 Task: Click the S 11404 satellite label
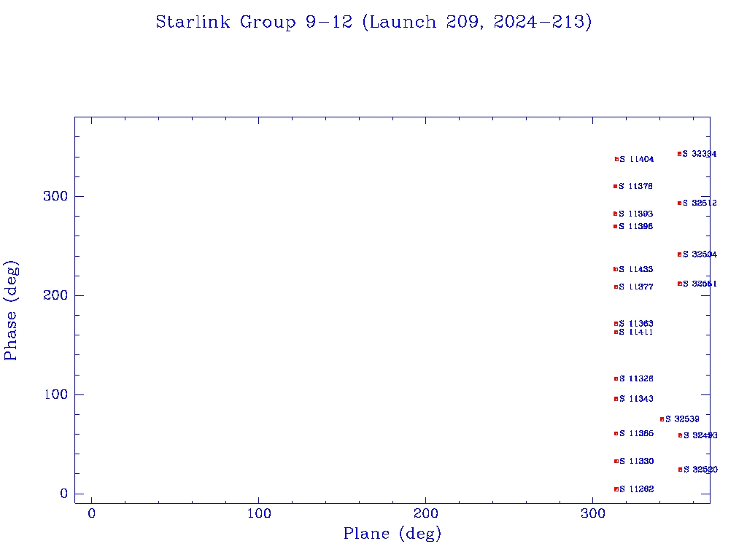(x=636, y=160)
